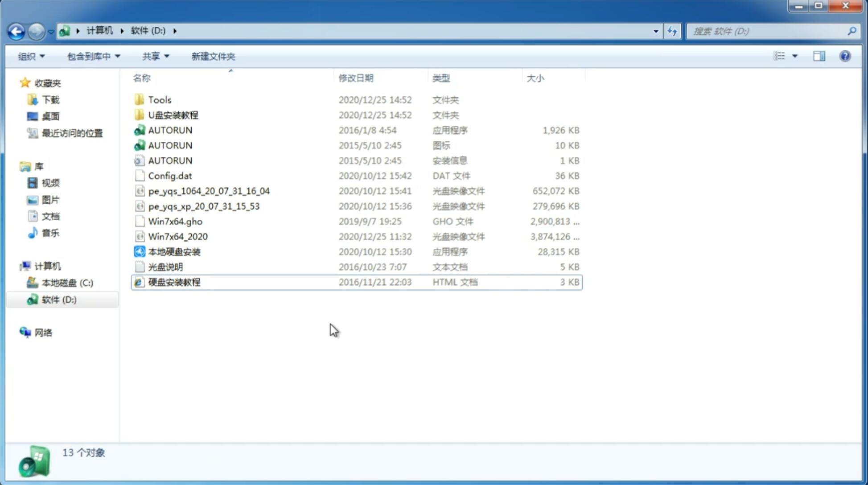The image size is (868, 485).
Task: Open the Tools folder
Action: pos(159,99)
